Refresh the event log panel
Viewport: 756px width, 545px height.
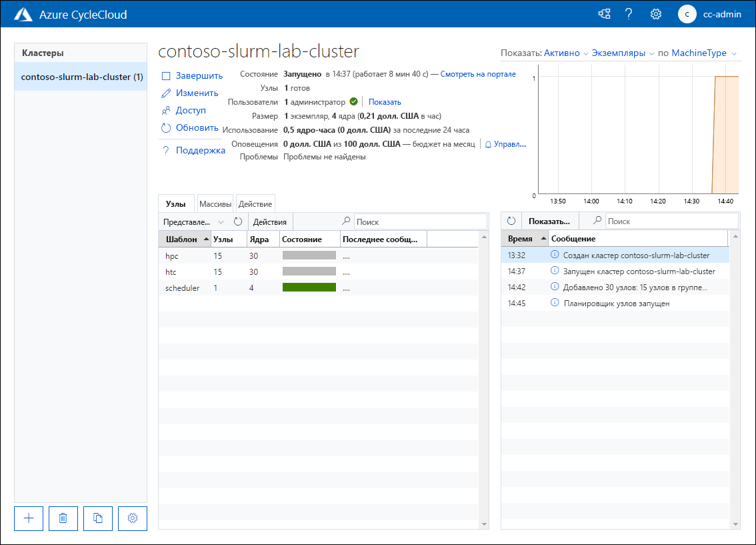pos(511,221)
